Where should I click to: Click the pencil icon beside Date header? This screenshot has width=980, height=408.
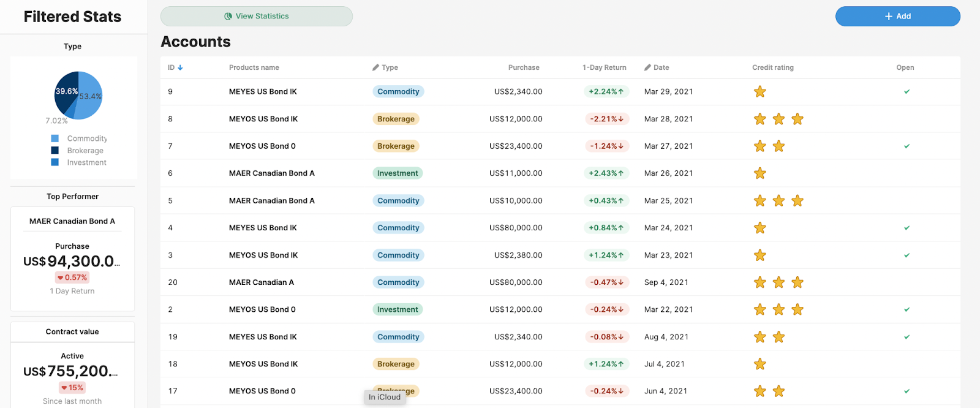[647, 67]
